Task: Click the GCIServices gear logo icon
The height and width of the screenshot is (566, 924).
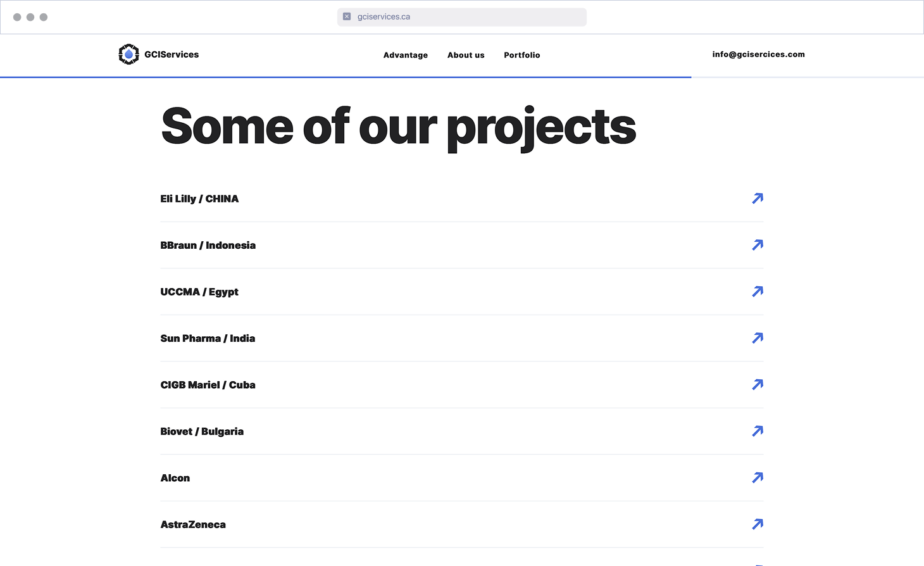Action: 128,54
